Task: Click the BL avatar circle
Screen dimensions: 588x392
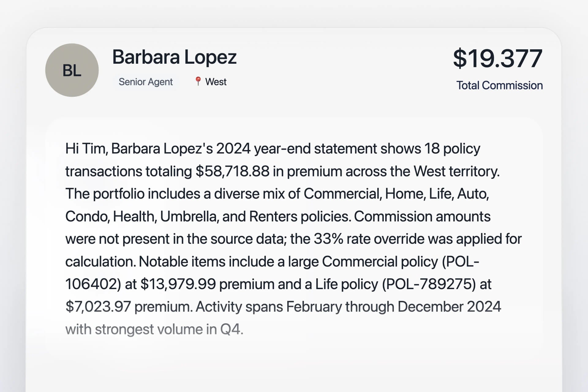Action: pyautogui.click(x=72, y=70)
